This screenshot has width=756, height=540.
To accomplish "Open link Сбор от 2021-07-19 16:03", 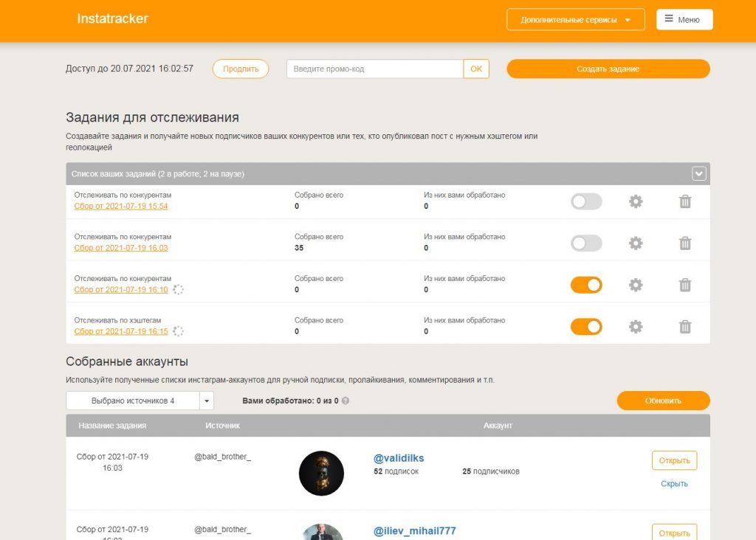I will click(121, 248).
